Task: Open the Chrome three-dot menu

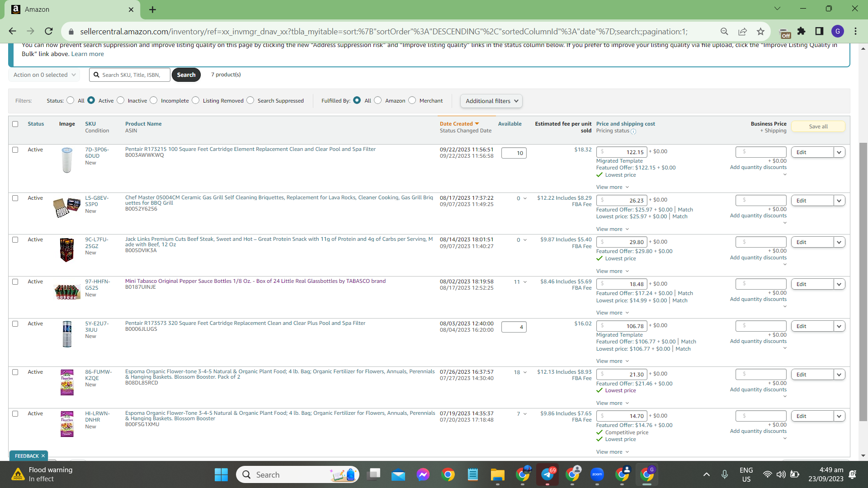Action: [855, 31]
